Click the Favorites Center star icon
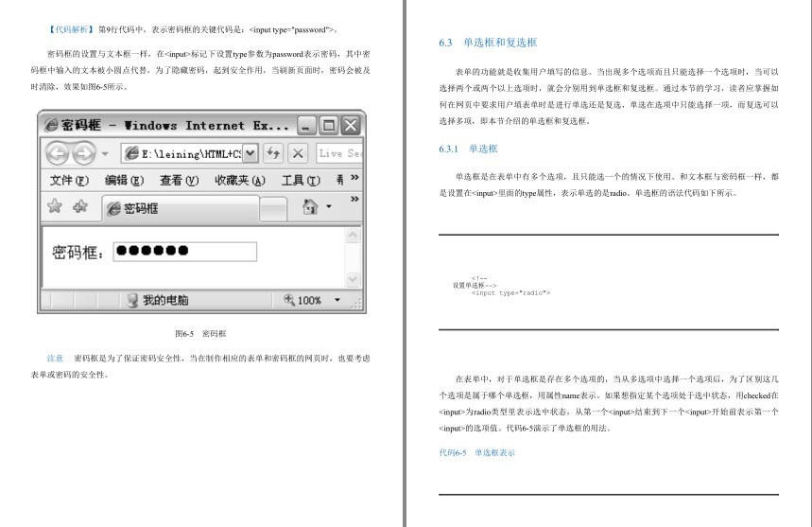This screenshot has height=527, width=812. tap(55, 206)
